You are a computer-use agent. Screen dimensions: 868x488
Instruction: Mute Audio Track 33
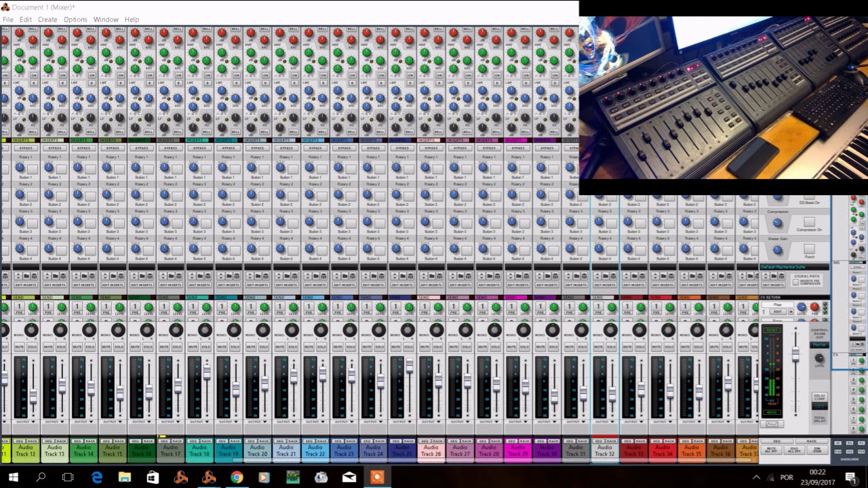pyautogui.click(x=628, y=347)
